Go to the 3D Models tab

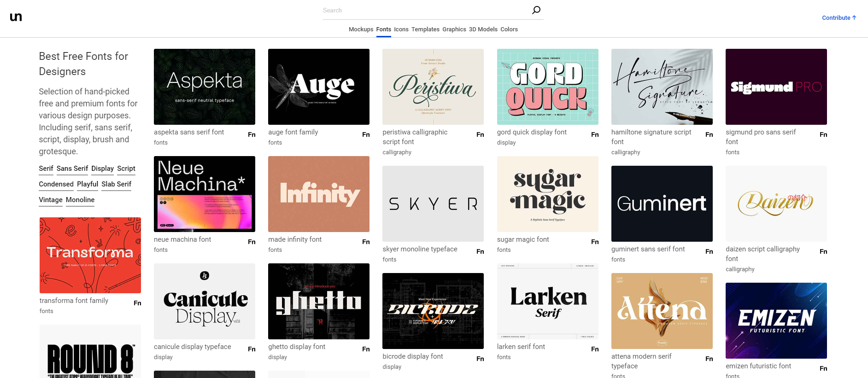[x=483, y=29]
